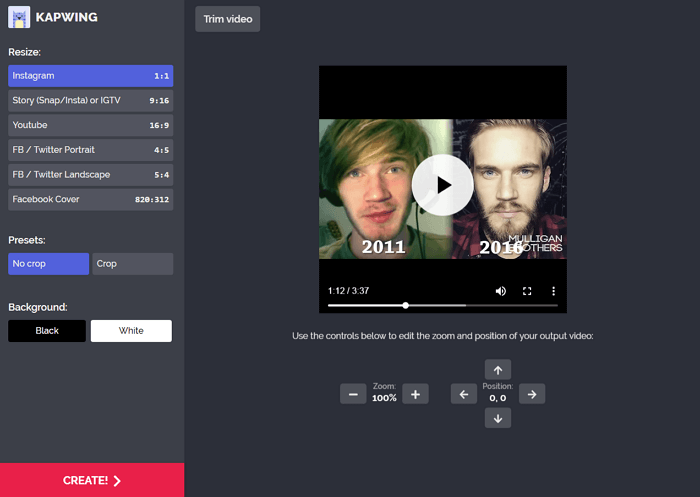The image size is (700, 497).
Task: Zoom in with the plus button
Action: (417, 394)
